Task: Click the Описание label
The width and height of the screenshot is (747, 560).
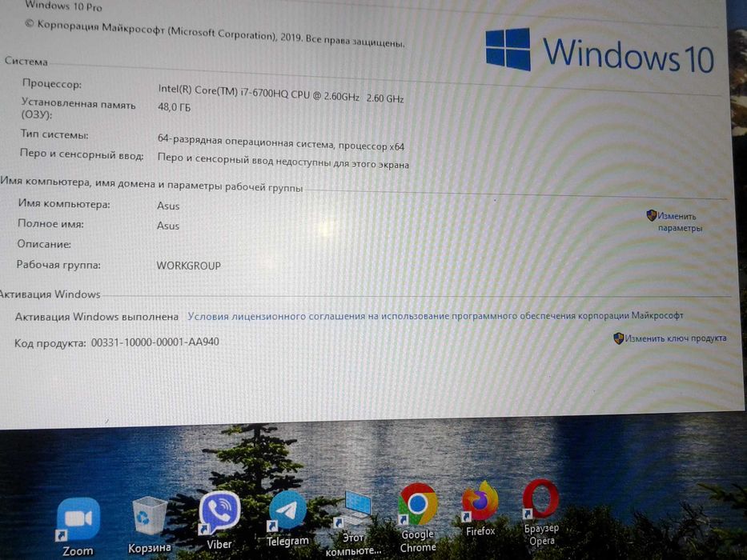Action: click(x=44, y=244)
